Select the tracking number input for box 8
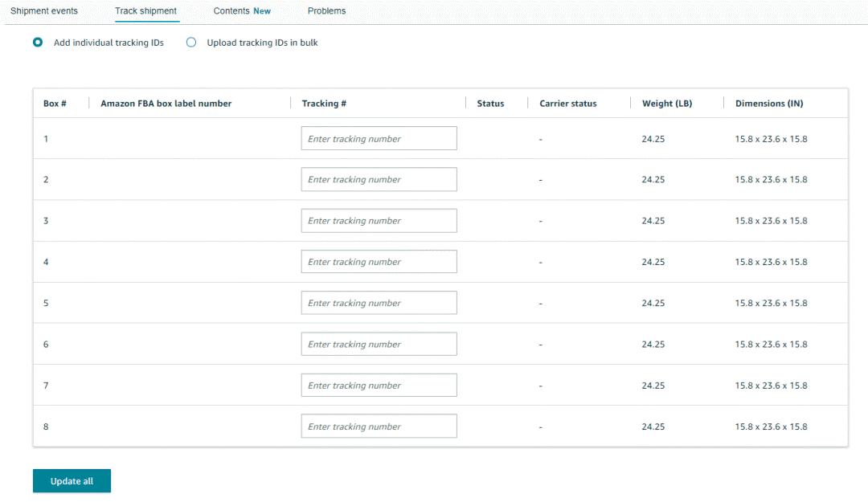 [379, 426]
